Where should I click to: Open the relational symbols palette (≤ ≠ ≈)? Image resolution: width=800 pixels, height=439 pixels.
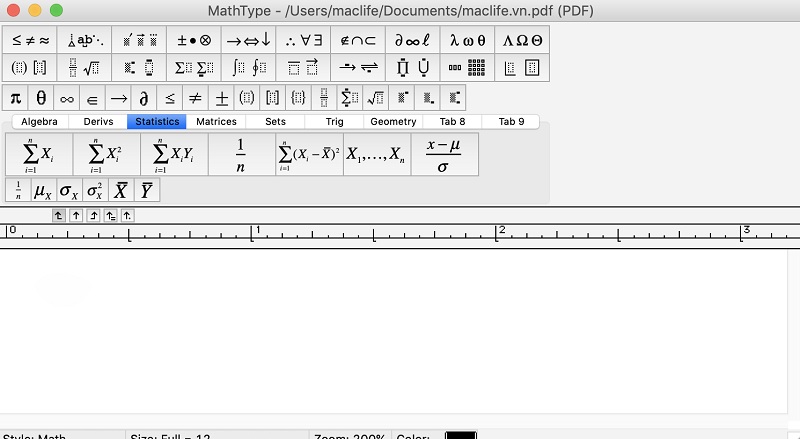[x=30, y=40]
